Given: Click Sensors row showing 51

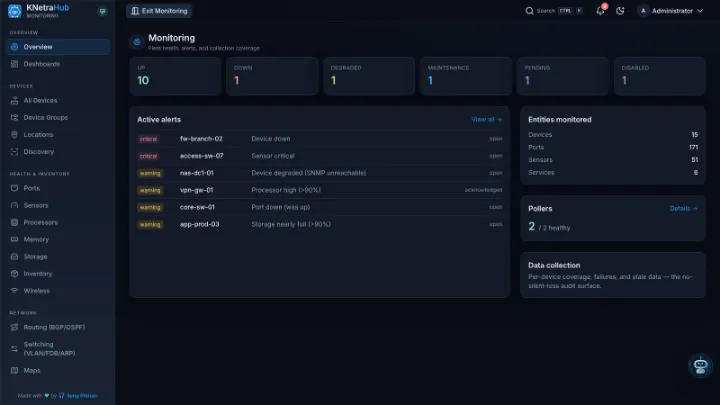Looking at the screenshot, I should click(x=613, y=160).
